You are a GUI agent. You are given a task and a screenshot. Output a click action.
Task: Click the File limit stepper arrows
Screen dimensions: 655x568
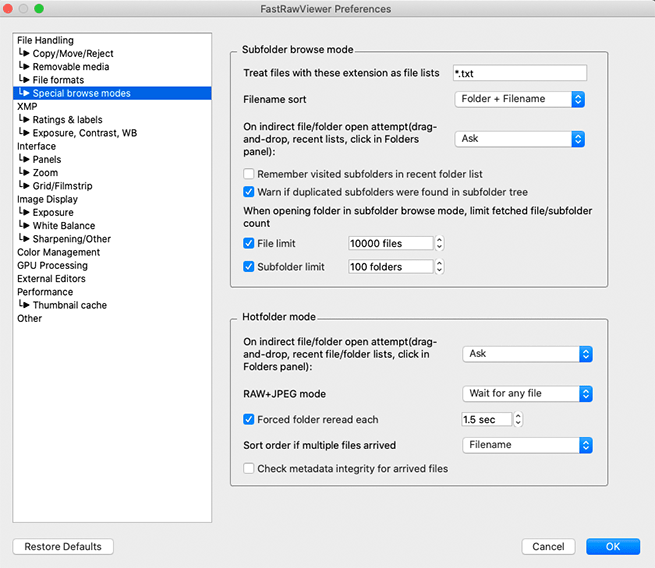439,243
